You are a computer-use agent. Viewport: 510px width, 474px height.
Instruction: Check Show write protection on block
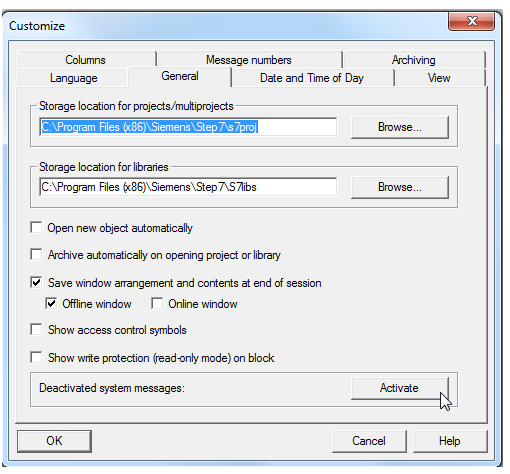click(x=36, y=358)
